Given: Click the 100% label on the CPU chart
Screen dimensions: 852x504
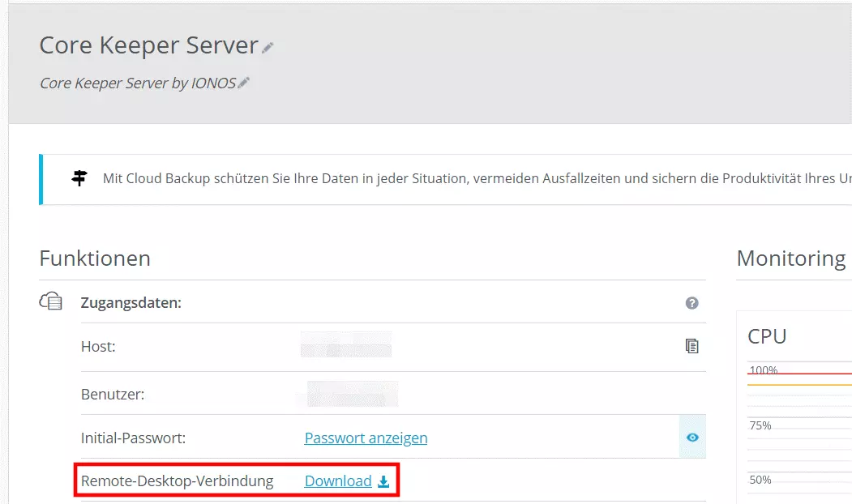Looking at the screenshot, I should 764,370.
